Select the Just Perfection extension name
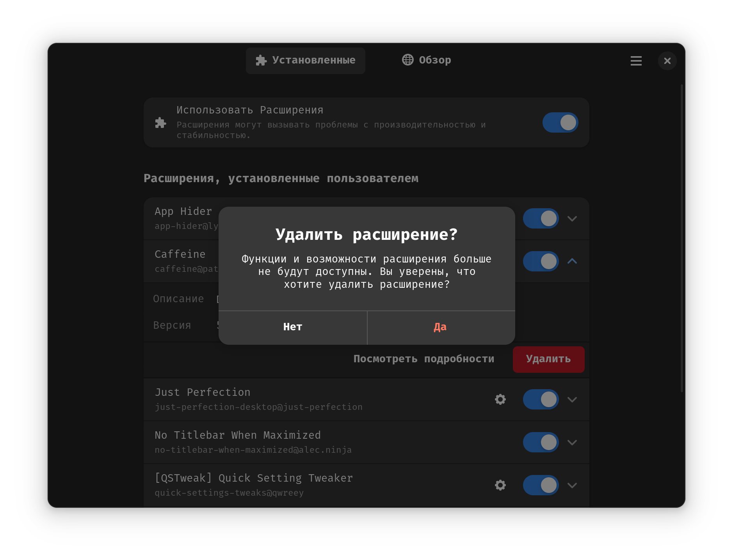733x560 pixels. pos(203,392)
